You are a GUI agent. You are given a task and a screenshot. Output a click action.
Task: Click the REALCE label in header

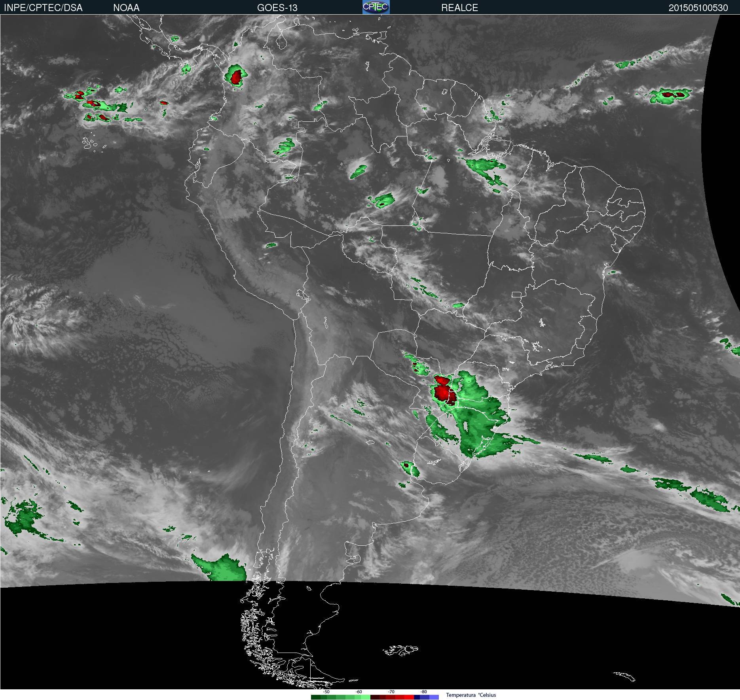[459, 8]
